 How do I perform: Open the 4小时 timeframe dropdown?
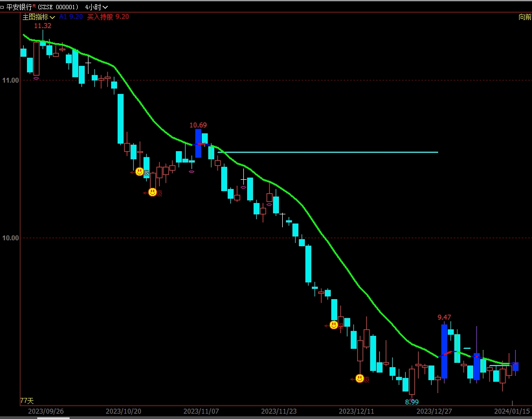[x=97, y=7]
